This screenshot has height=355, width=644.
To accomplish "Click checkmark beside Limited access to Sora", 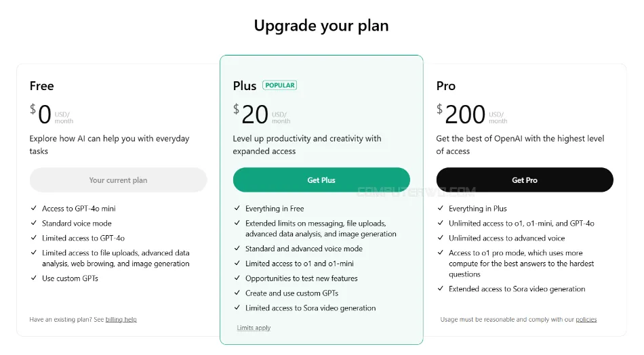I will (237, 308).
